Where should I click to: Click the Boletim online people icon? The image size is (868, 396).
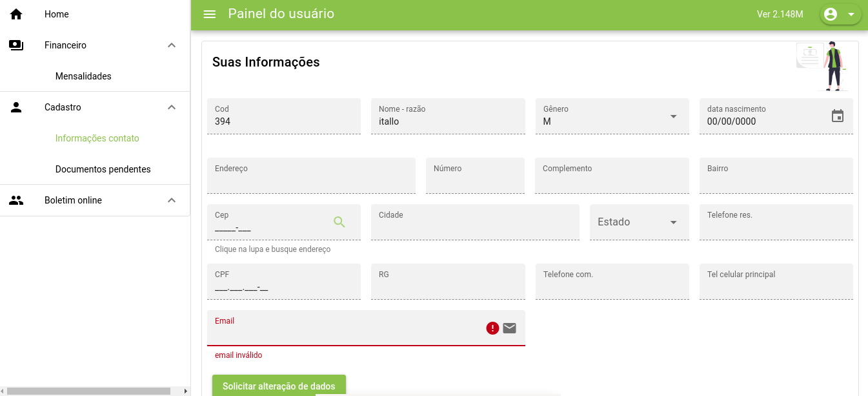point(16,200)
